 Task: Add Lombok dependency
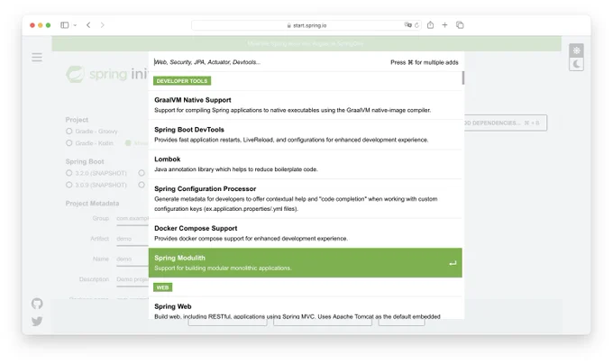306,164
